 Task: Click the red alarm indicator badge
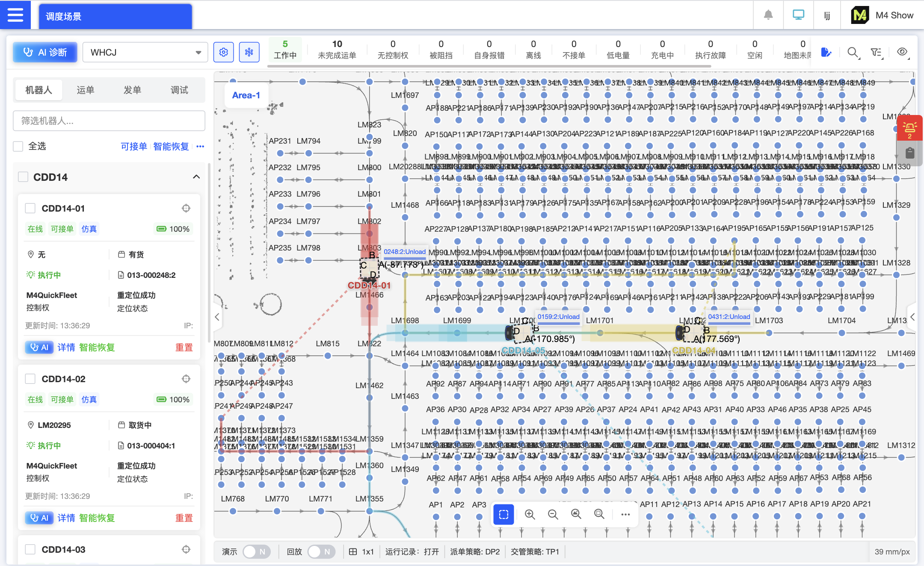[x=909, y=128]
